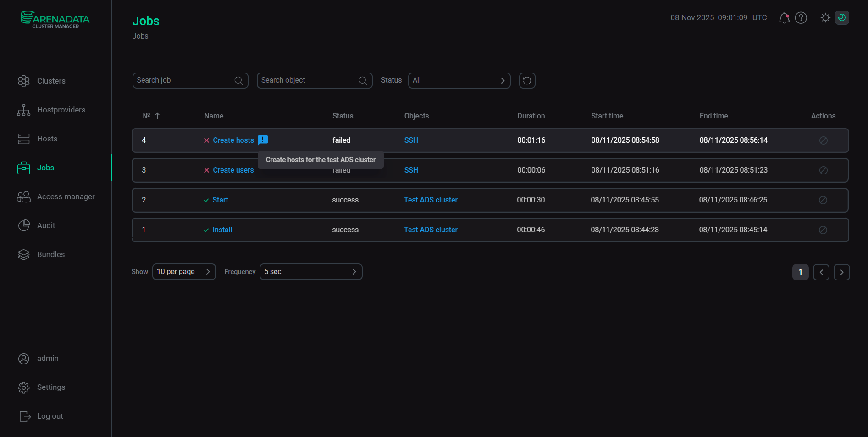Open the Frequency '5 sec' dropdown
868x437 pixels.
pos(311,272)
